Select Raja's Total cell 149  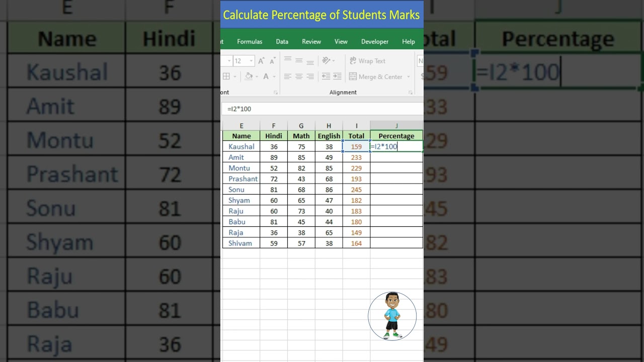point(356,232)
